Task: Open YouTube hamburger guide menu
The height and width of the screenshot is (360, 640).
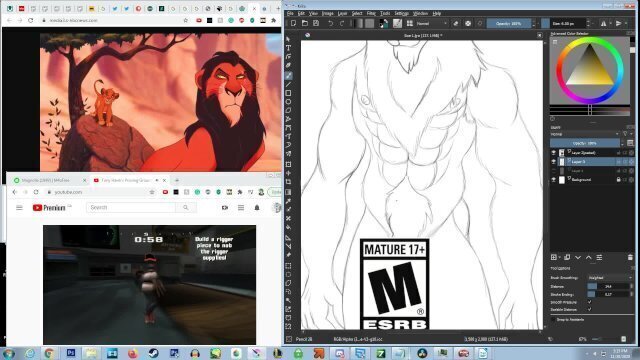Action: 19,208
